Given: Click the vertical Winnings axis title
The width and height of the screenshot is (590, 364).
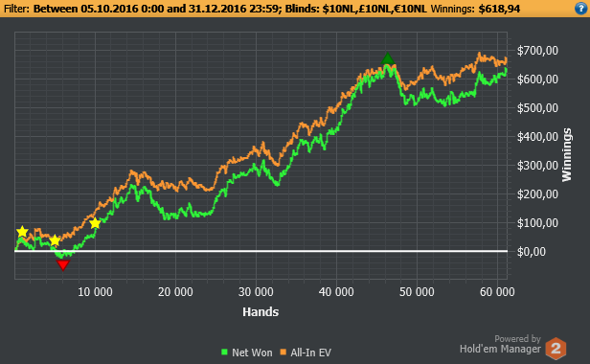Looking at the screenshot, I should tap(567, 155).
